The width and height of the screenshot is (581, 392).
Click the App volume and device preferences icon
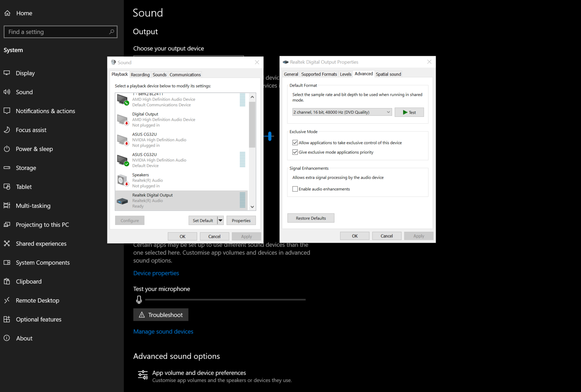(143, 375)
